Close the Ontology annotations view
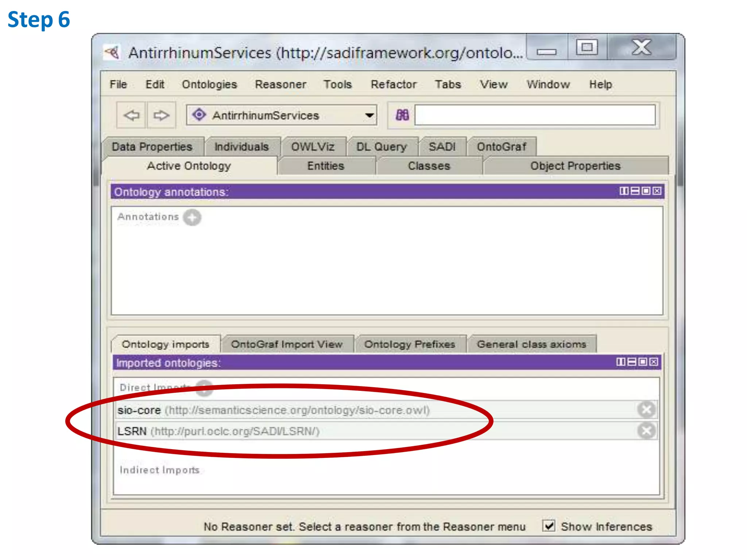747x560 pixels. coord(657,191)
